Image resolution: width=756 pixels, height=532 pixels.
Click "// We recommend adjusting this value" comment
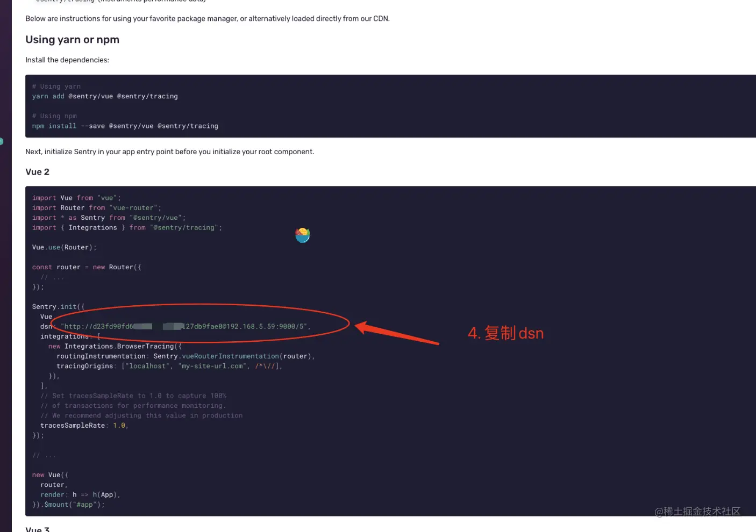point(141,416)
